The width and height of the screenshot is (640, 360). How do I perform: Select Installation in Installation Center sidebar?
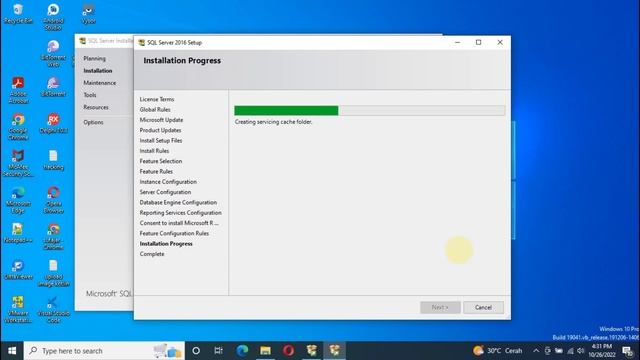pyautogui.click(x=98, y=71)
